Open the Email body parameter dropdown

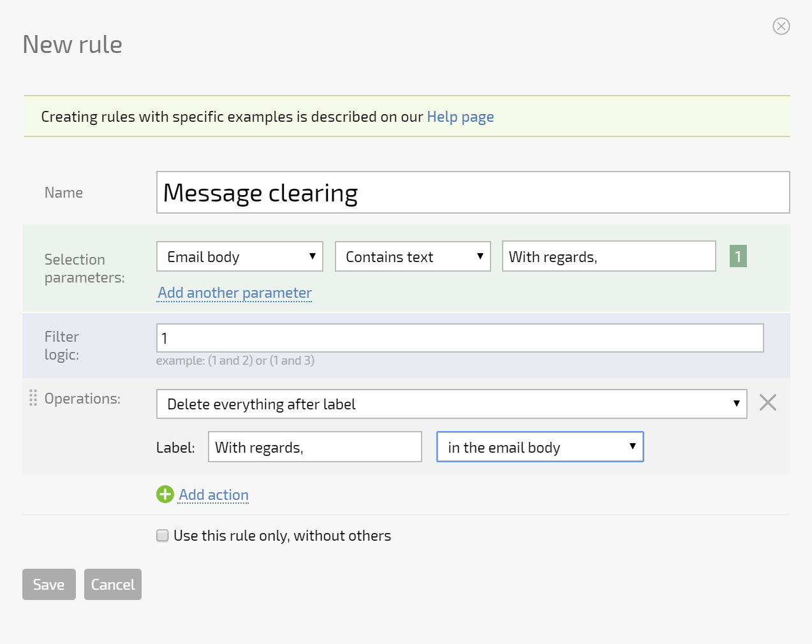click(240, 256)
